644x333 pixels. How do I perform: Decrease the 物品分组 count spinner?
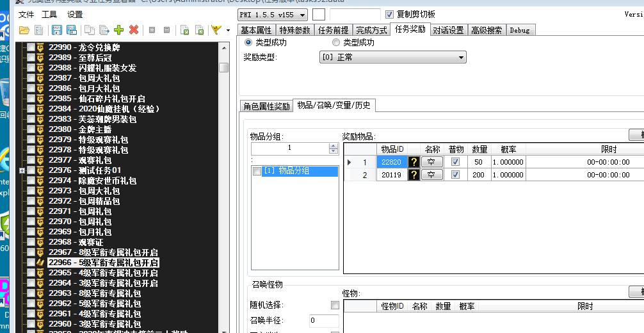[334, 151]
